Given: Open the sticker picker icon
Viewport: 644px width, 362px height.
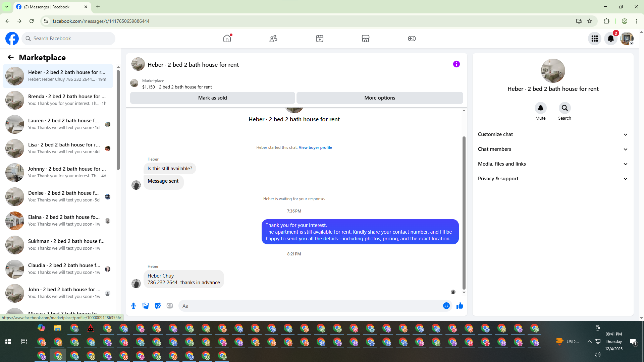Looking at the screenshot, I should click(x=158, y=306).
